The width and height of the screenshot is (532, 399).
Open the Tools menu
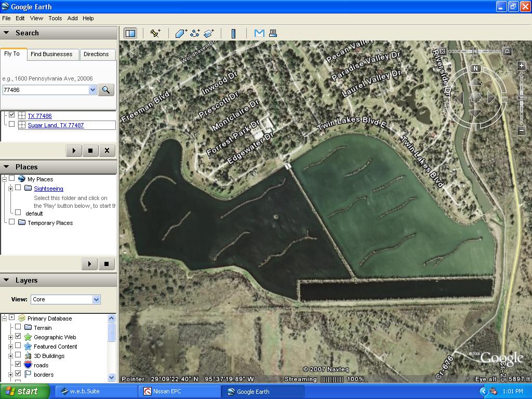[x=55, y=18]
